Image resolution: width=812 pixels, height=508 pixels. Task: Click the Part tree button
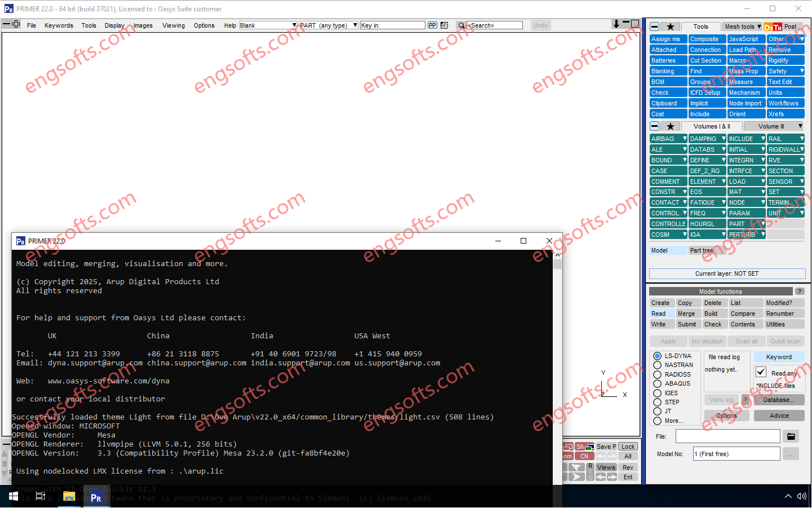(707, 250)
